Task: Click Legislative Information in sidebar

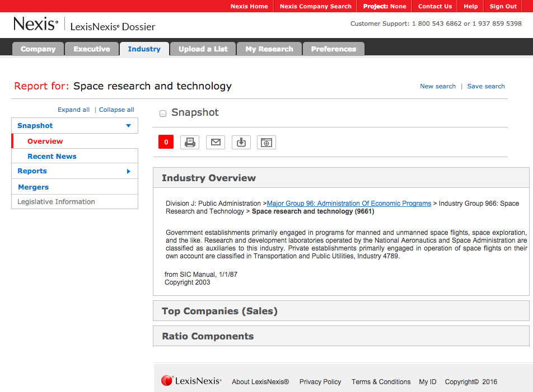Action: coord(56,202)
